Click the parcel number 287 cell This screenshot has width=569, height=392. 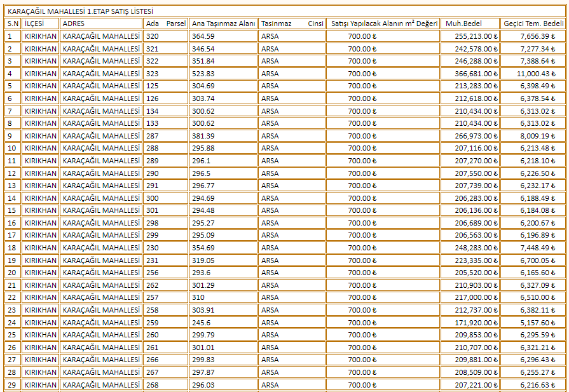click(165, 136)
